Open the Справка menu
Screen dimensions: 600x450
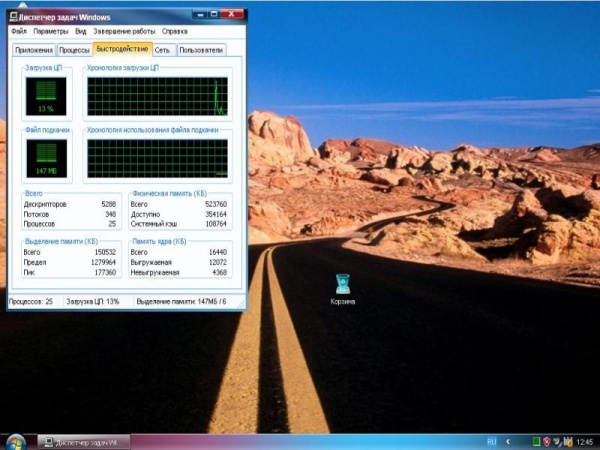pyautogui.click(x=175, y=31)
